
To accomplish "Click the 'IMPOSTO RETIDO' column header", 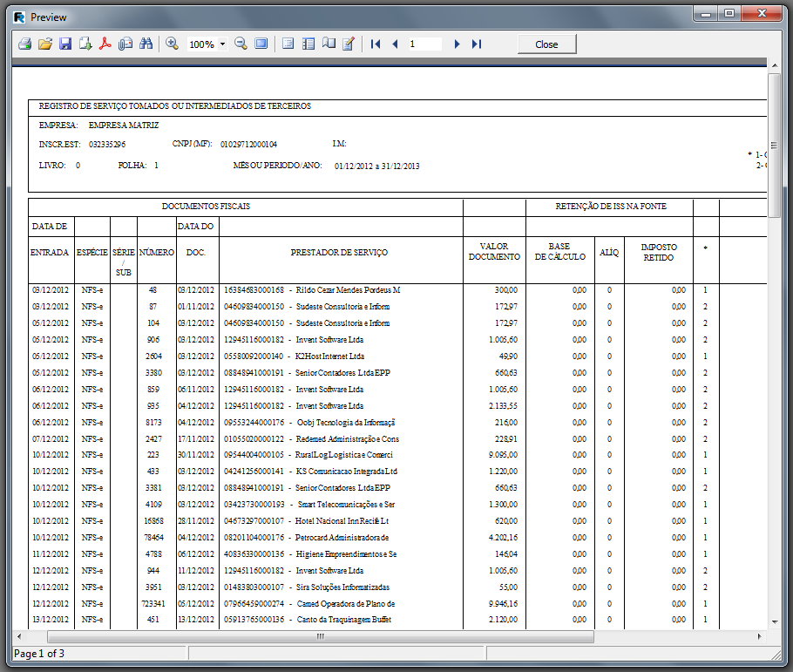I will [659, 252].
